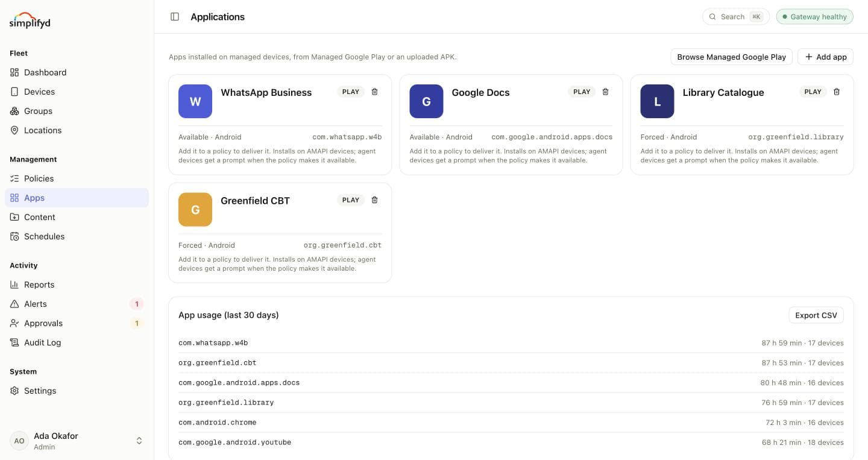Click the Settings gear icon
The height and width of the screenshot is (460, 868).
coord(14,391)
